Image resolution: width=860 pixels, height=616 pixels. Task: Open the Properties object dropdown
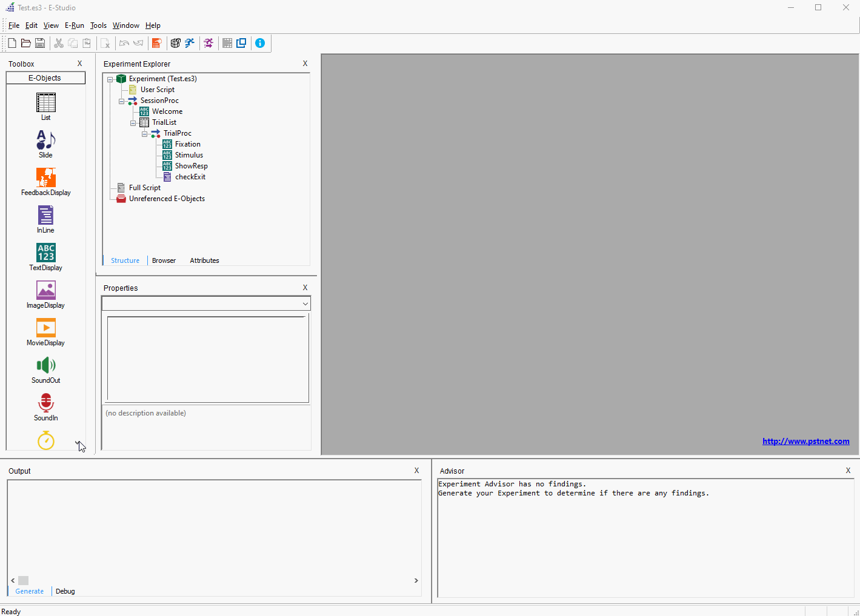(305, 303)
